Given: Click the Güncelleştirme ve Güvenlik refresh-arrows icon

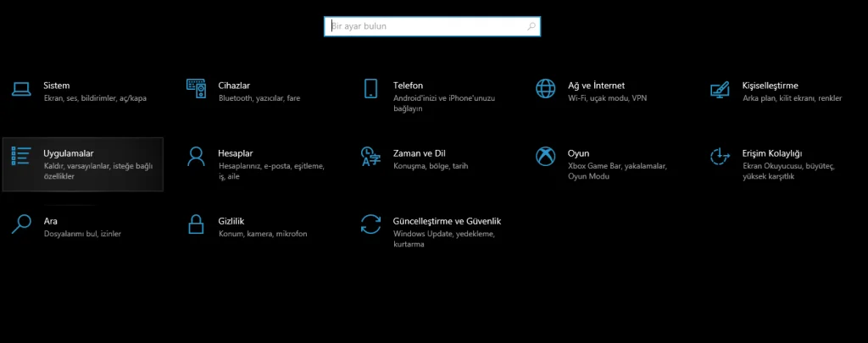Looking at the screenshot, I should point(370,224).
